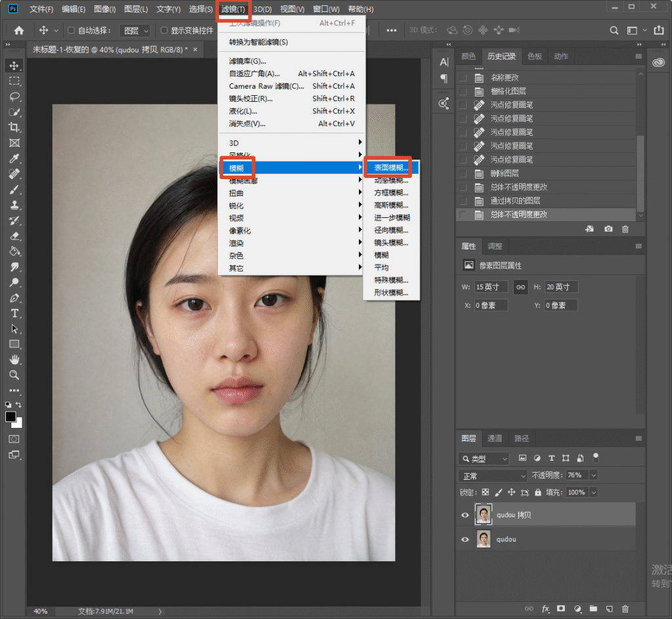The image size is (672, 619).
Task: Toggle the 自动选择 checkbox
Action: tap(71, 30)
